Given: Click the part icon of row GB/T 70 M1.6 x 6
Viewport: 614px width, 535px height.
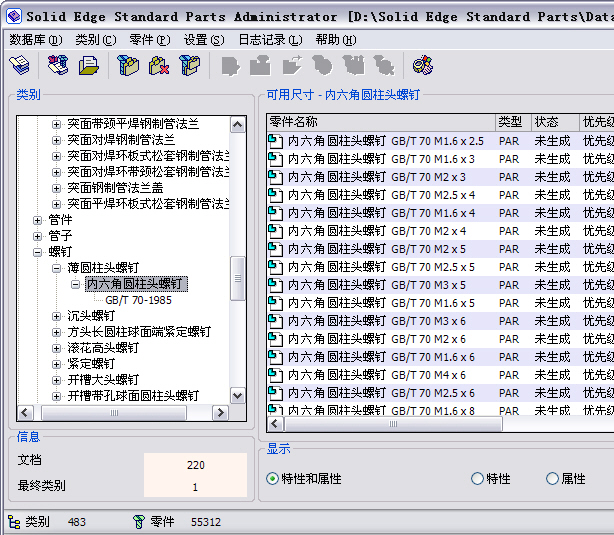Looking at the screenshot, I should point(276,357).
